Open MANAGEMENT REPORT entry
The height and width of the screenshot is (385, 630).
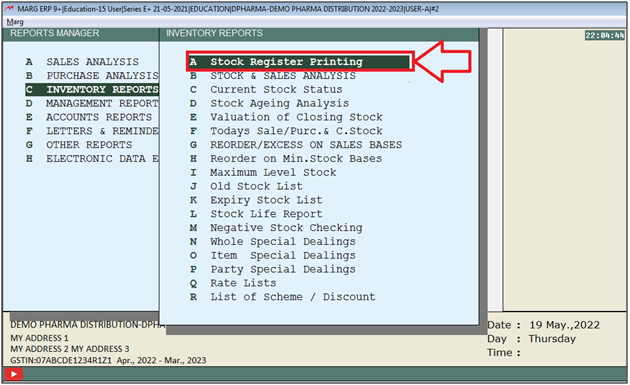(x=102, y=103)
